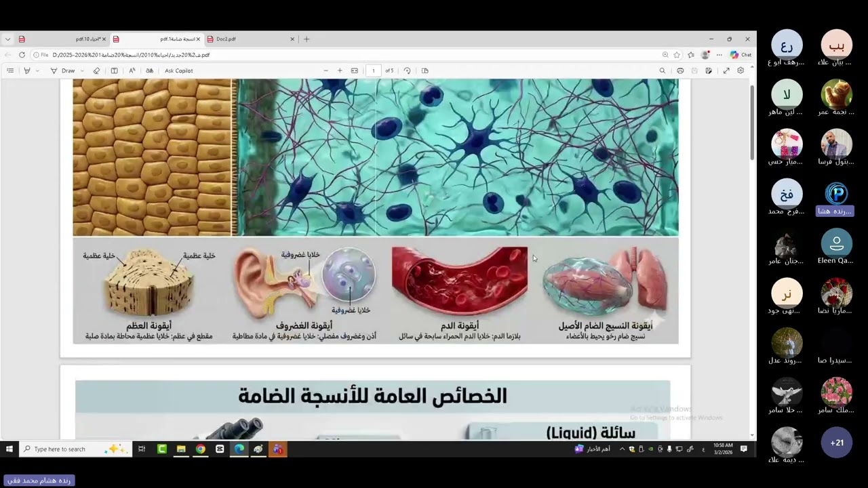This screenshot has height=488, width=868.
Task: Open Google Chrome from taskbar
Action: (x=201, y=449)
